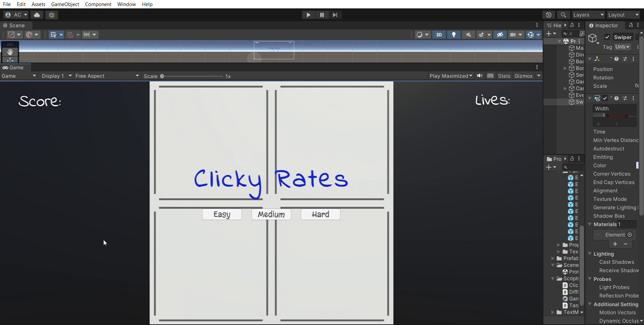644x325 pixels.
Task: Open the GameObject menu
Action: (x=65, y=4)
